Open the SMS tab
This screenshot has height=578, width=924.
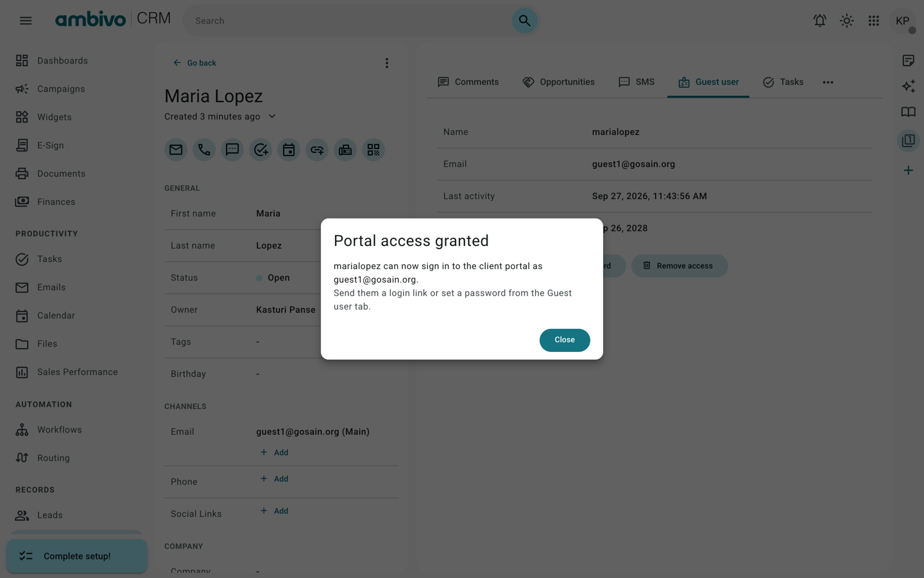point(637,82)
